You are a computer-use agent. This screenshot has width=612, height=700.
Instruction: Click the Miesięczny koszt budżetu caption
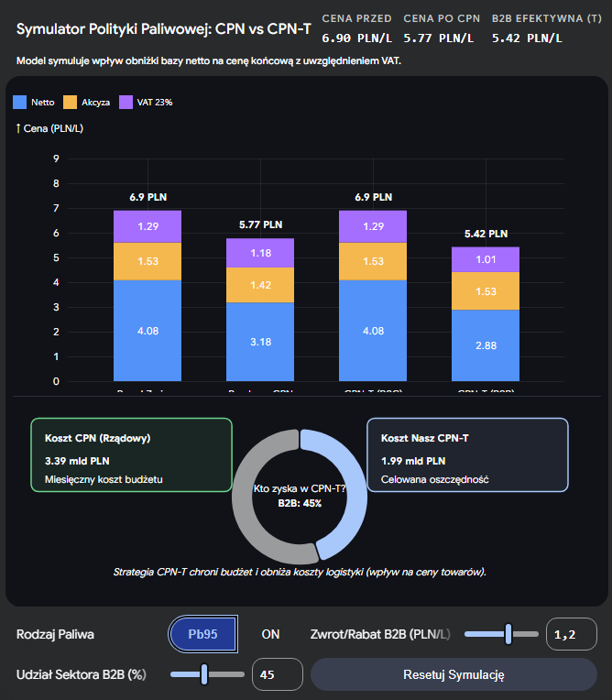click(104, 479)
